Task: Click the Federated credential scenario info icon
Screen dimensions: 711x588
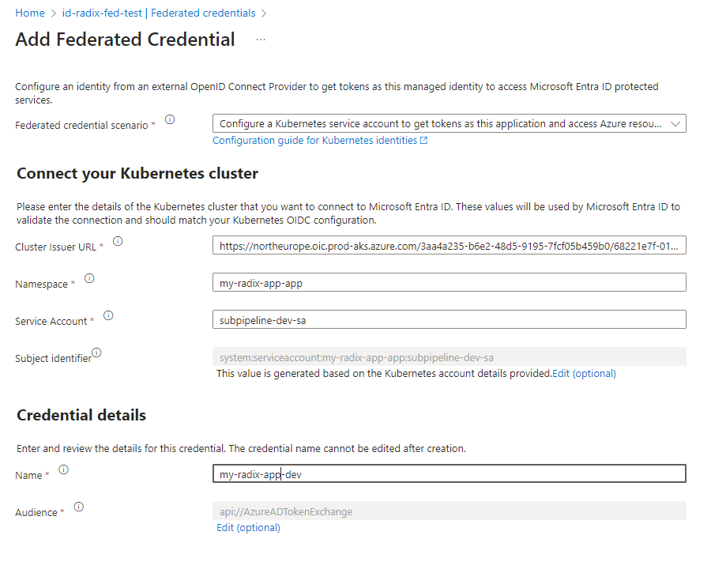Action: pyautogui.click(x=169, y=118)
